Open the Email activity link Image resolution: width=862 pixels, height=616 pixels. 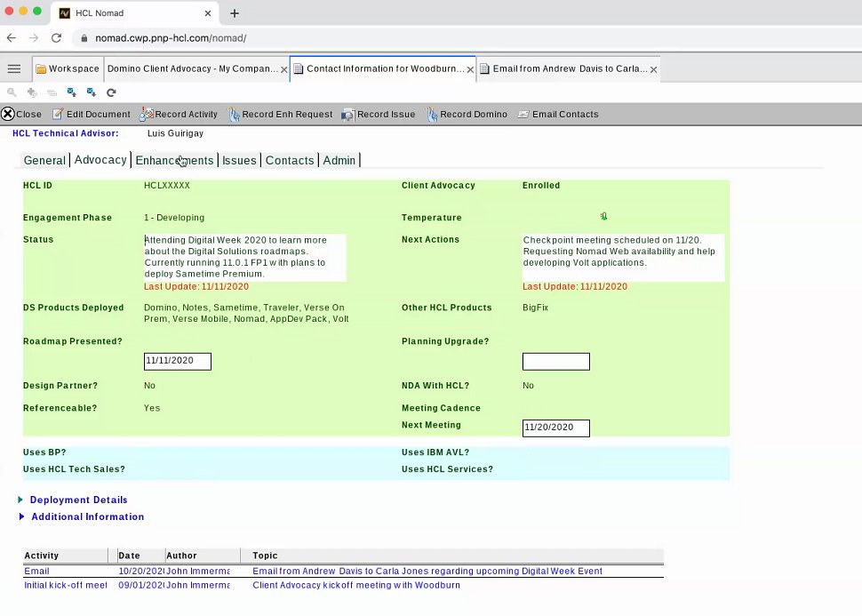tap(36, 572)
